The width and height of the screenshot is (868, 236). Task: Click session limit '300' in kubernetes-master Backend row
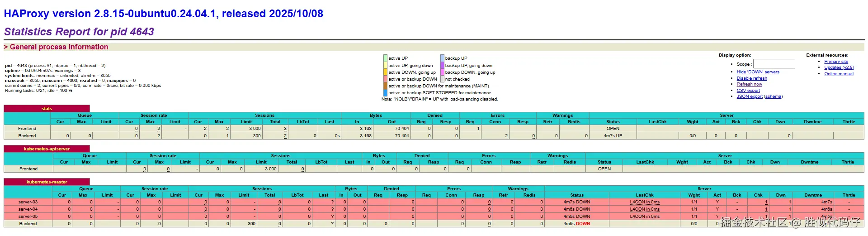click(252, 224)
